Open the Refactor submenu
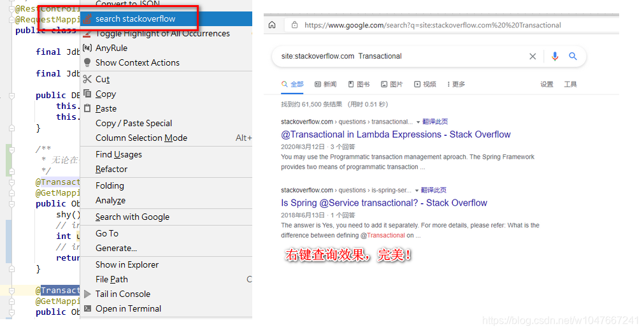The image size is (644, 332). pyautogui.click(x=111, y=170)
